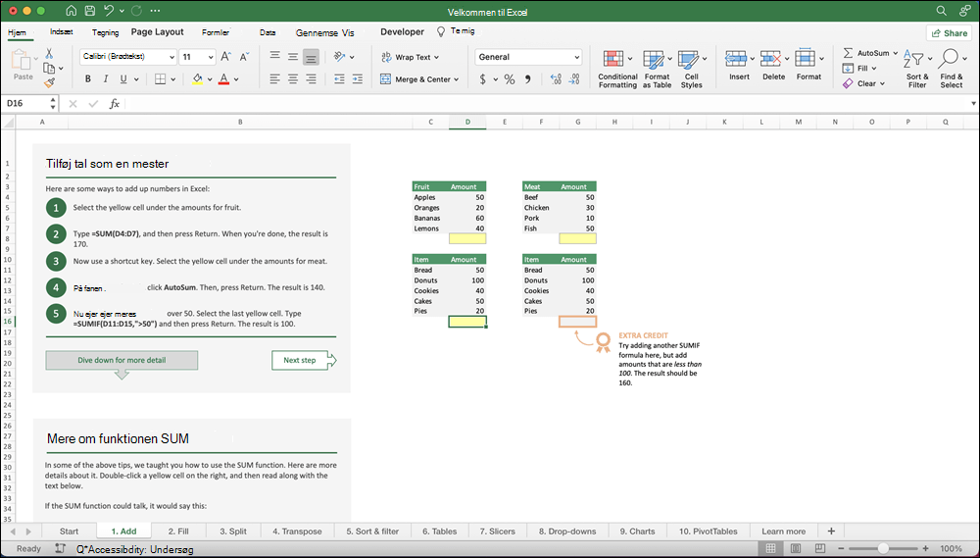The width and height of the screenshot is (980, 558).
Task: Expand the formula bar
Action: coord(973,103)
